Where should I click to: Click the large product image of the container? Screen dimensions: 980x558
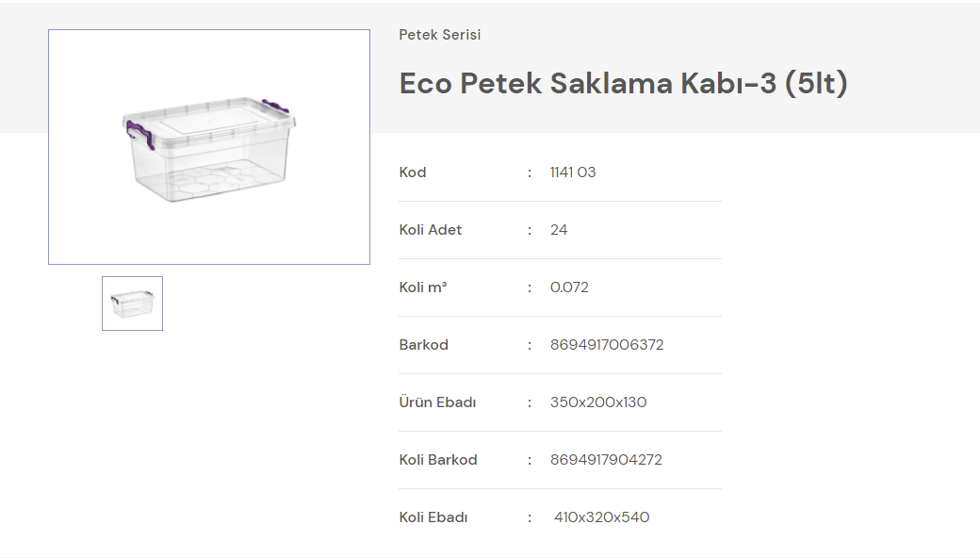point(209,147)
